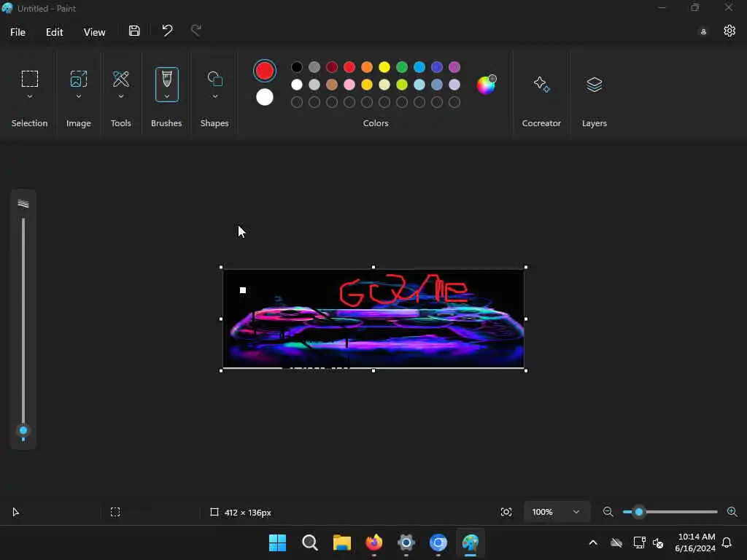Click the account profile icon
This screenshot has height=560, width=747.
703,32
